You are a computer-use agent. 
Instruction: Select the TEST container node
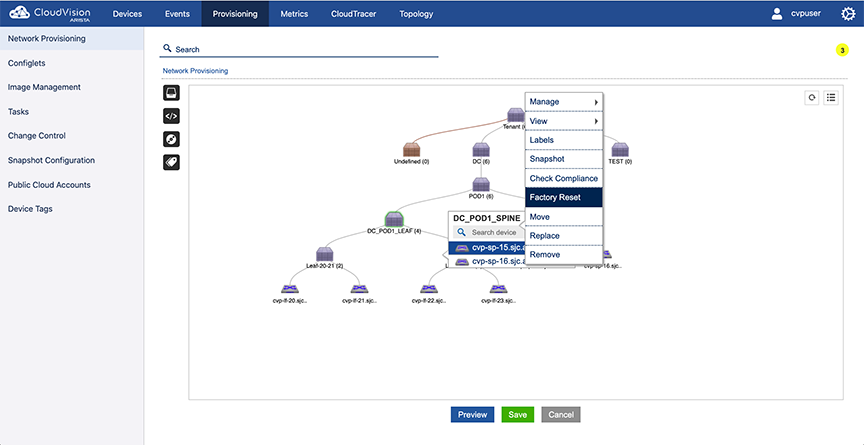(620, 149)
